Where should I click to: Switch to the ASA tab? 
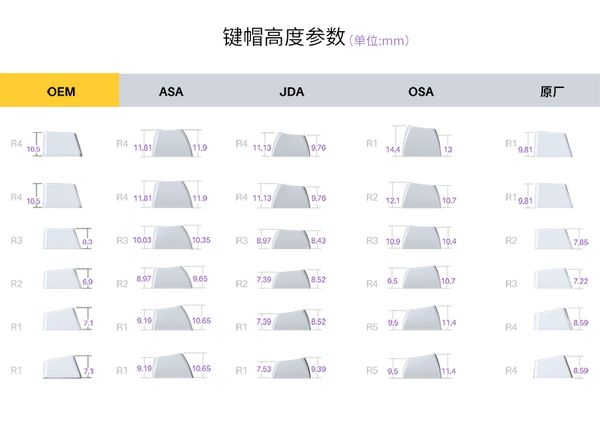point(171,91)
